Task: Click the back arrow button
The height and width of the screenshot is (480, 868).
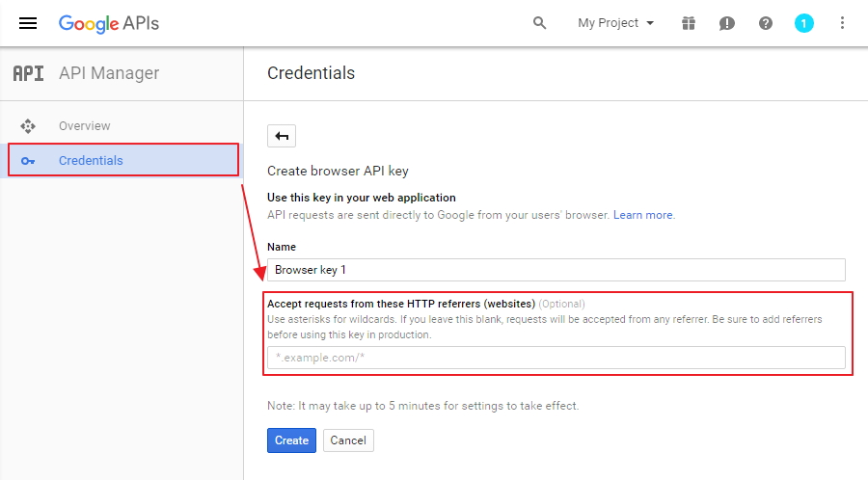Action: 282,136
